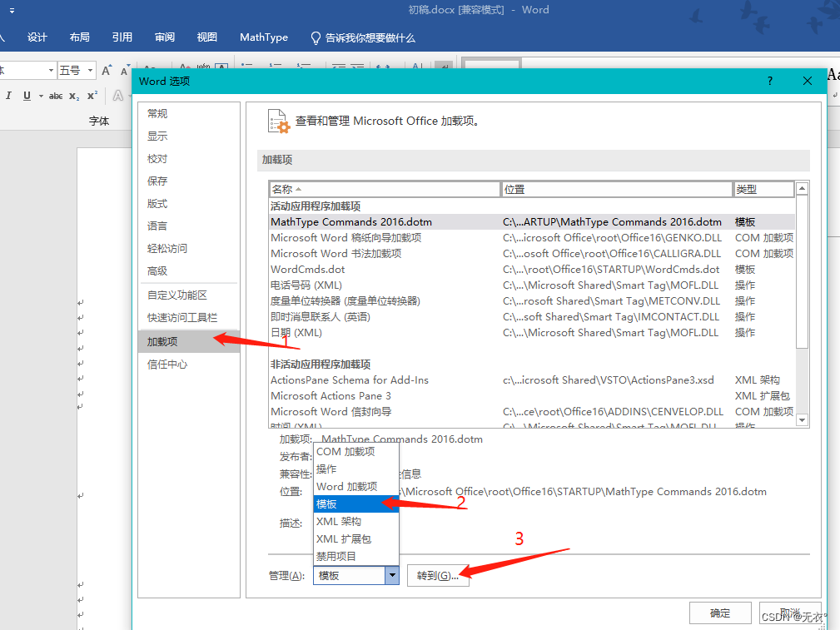Apply subscript x₂ formatting
840x630 pixels.
(x=74, y=96)
